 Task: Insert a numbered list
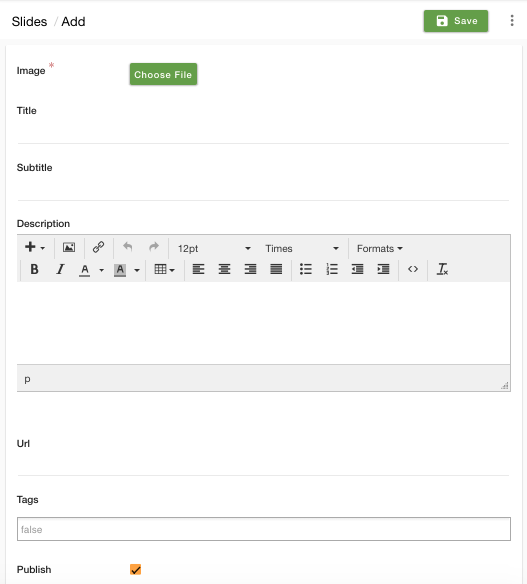[332, 269]
